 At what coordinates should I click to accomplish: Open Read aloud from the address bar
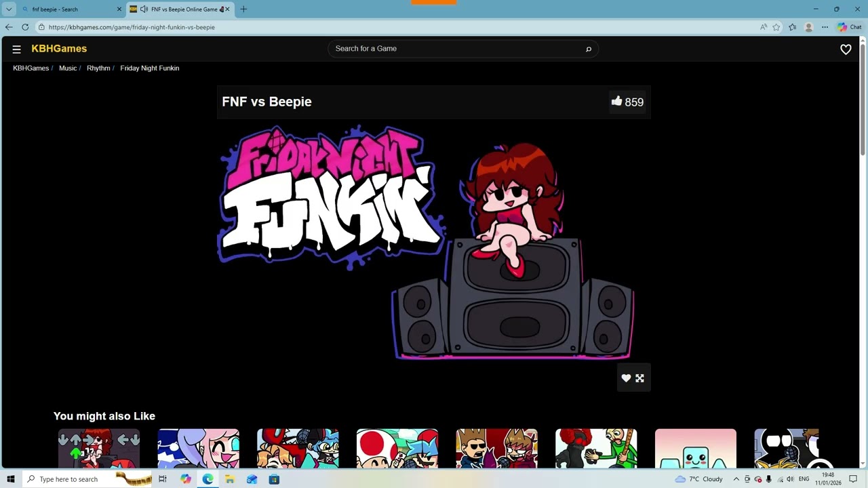coord(764,27)
